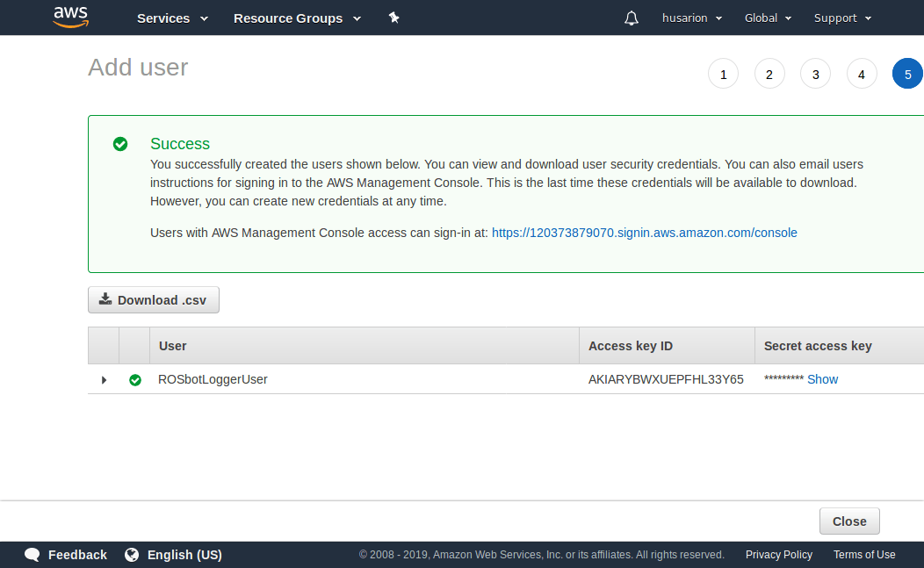Open the Privacy Policy link

778,555
